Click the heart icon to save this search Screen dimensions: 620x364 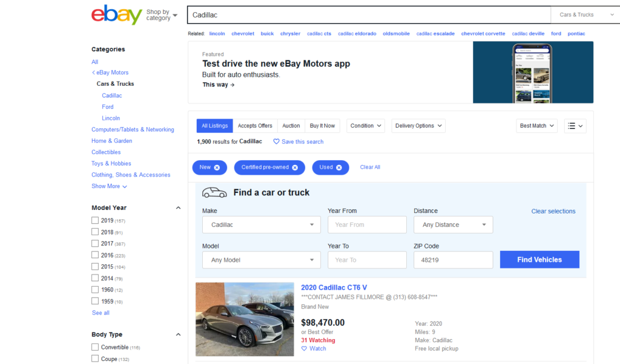coord(276,141)
